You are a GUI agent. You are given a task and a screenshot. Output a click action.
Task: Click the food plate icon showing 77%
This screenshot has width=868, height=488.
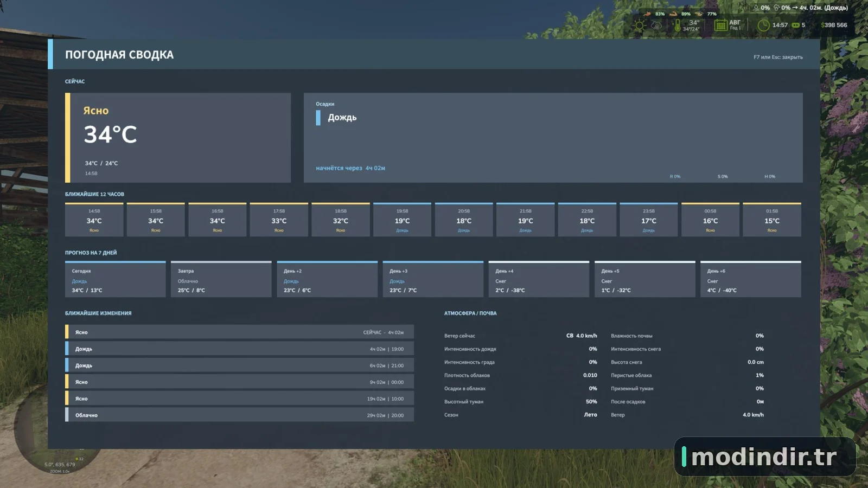tap(699, 14)
